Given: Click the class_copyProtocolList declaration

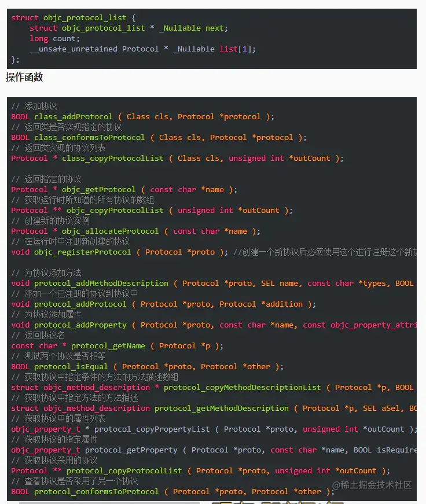Looking at the screenshot, I should (x=178, y=158).
